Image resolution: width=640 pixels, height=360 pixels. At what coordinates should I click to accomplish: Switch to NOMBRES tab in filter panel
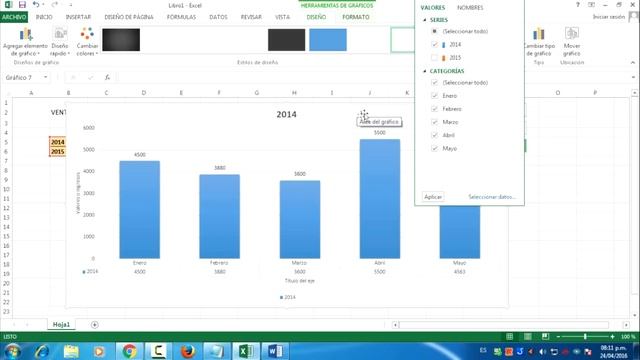(470, 8)
